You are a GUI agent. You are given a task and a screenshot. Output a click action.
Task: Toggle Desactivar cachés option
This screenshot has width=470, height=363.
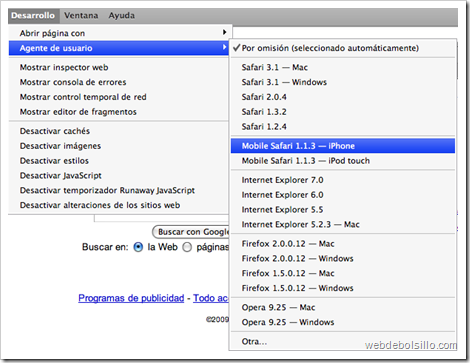(118, 131)
